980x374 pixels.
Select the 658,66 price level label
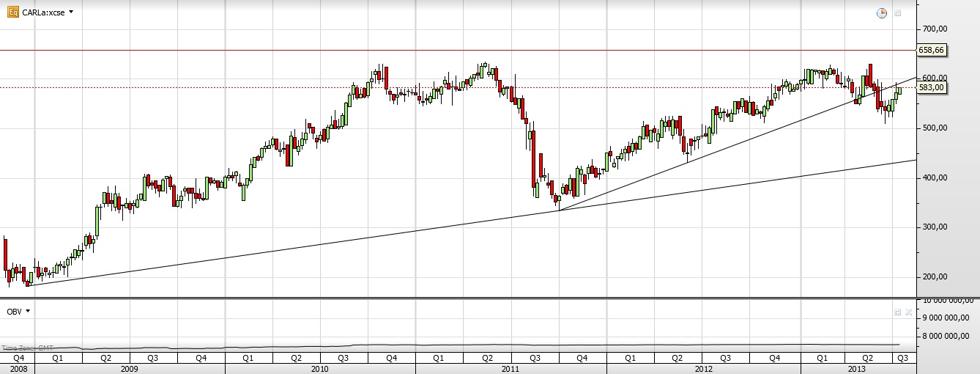(x=932, y=50)
